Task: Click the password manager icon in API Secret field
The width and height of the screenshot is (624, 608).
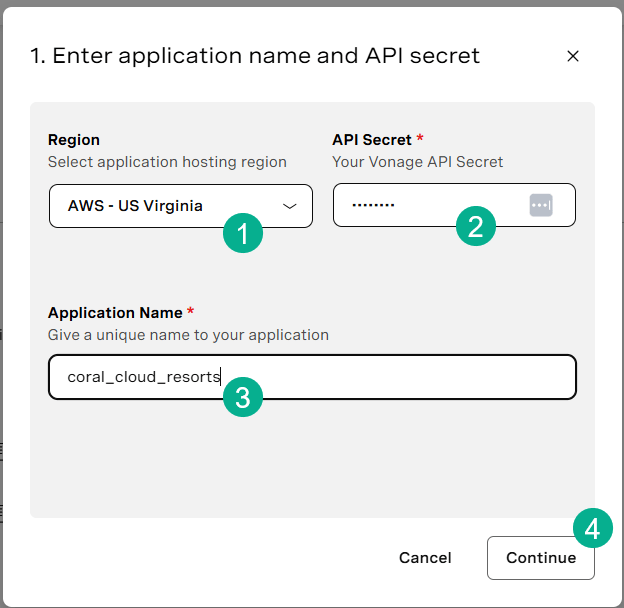Action: click(541, 205)
